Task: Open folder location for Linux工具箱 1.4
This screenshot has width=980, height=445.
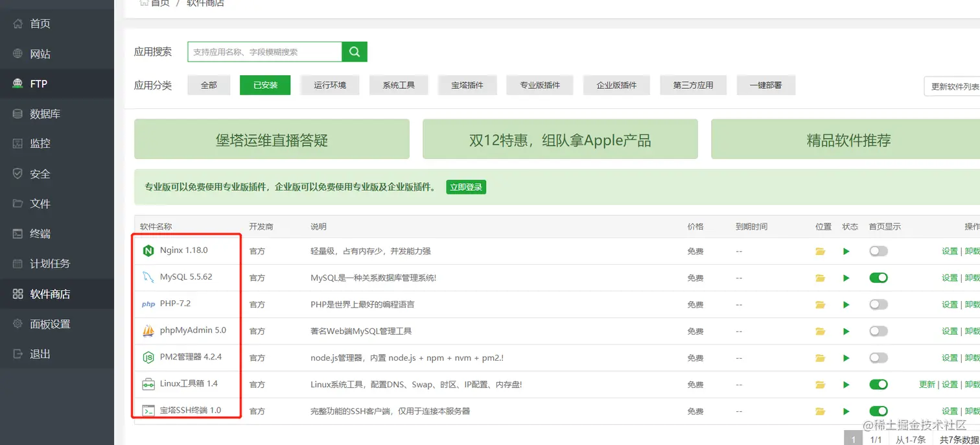Action: point(820,385)
